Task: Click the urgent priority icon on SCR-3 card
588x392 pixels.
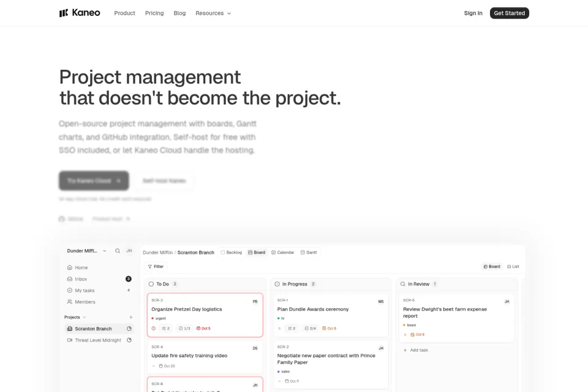Action: coord(153,328)
